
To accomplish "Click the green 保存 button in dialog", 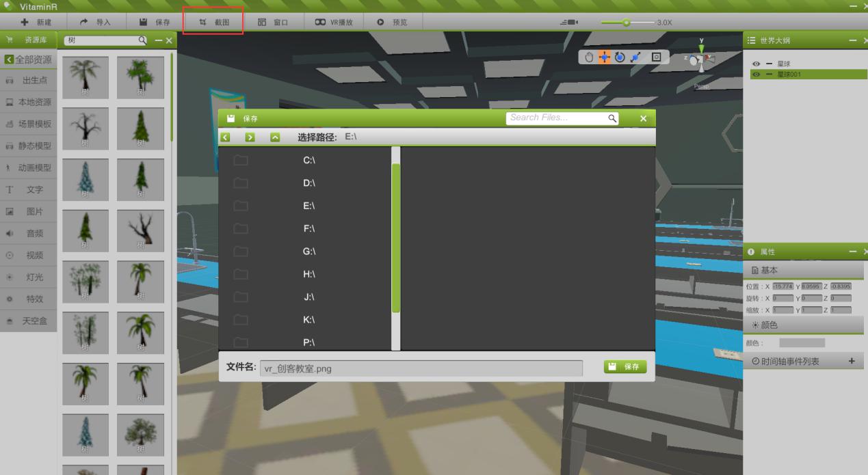I will click(625, 367).
